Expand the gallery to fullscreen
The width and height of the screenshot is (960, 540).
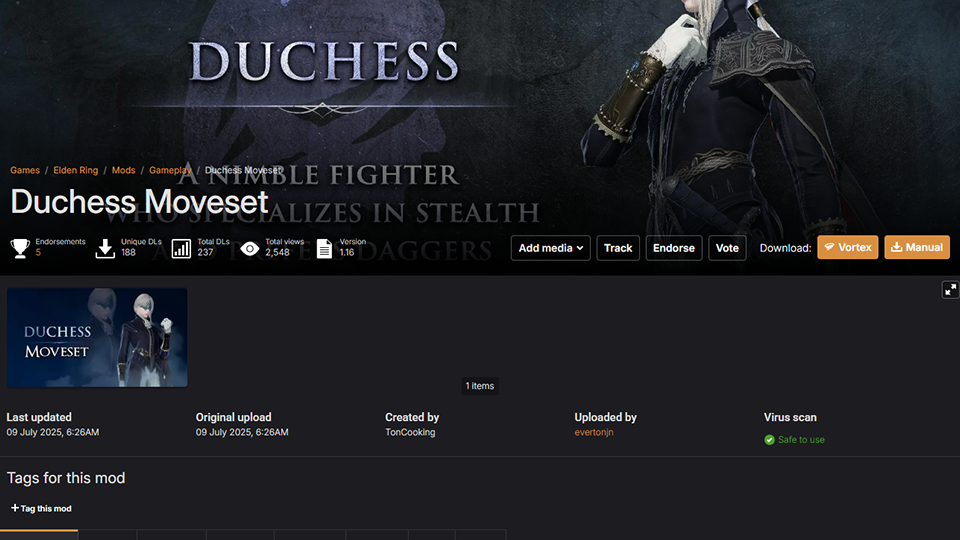950,290
